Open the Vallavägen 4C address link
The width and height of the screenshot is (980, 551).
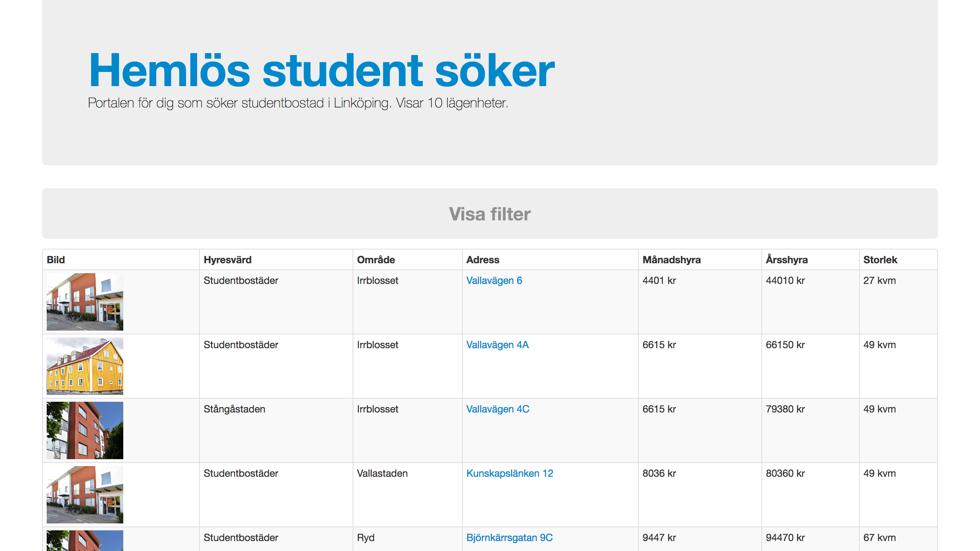pyautogui.click(x=498, y=409)
